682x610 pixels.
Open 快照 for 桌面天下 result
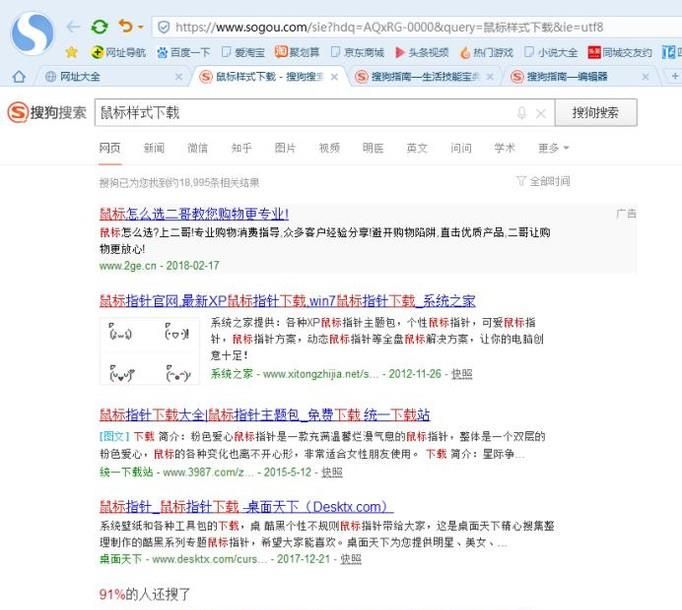coord(351,559)
